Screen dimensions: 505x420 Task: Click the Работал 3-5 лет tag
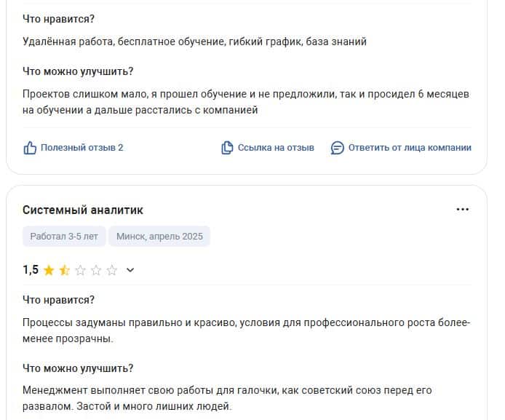coord(64,236)
